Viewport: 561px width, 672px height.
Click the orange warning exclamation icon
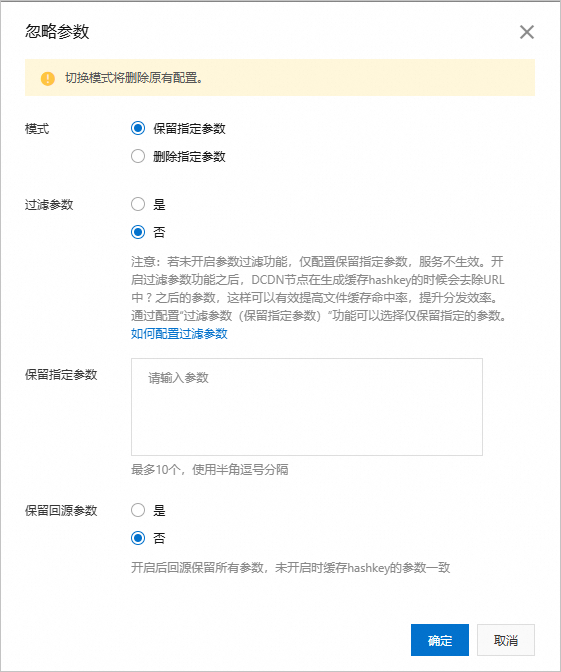click(x=48, y=78)
